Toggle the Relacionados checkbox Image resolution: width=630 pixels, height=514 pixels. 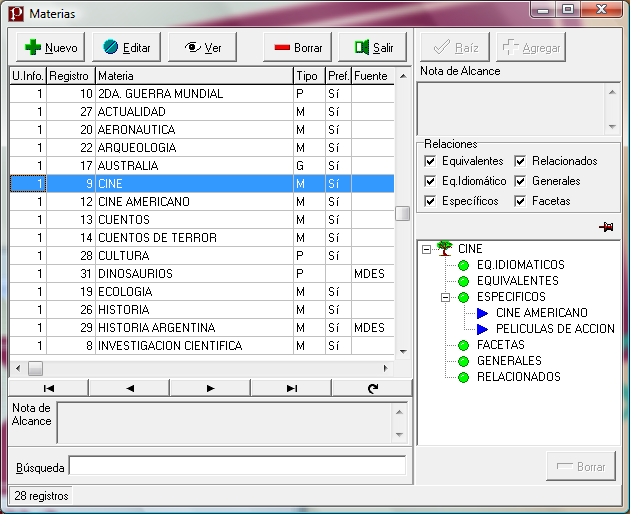[520, 161]
